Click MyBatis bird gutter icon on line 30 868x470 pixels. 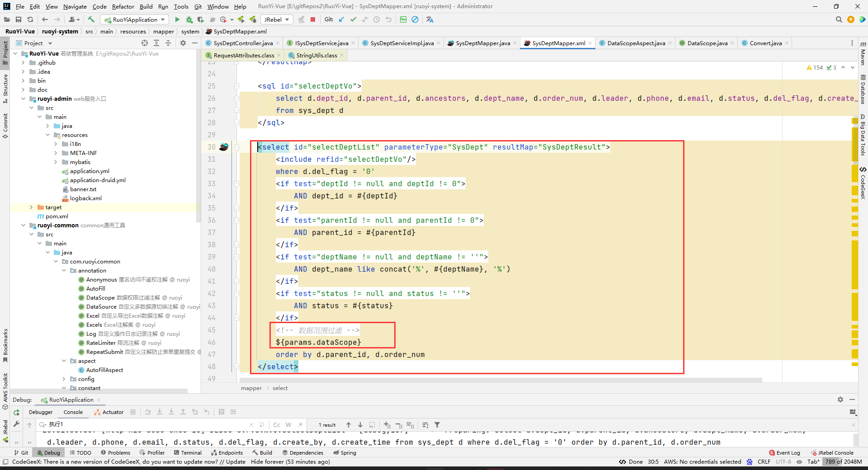[x=224, y=147]
